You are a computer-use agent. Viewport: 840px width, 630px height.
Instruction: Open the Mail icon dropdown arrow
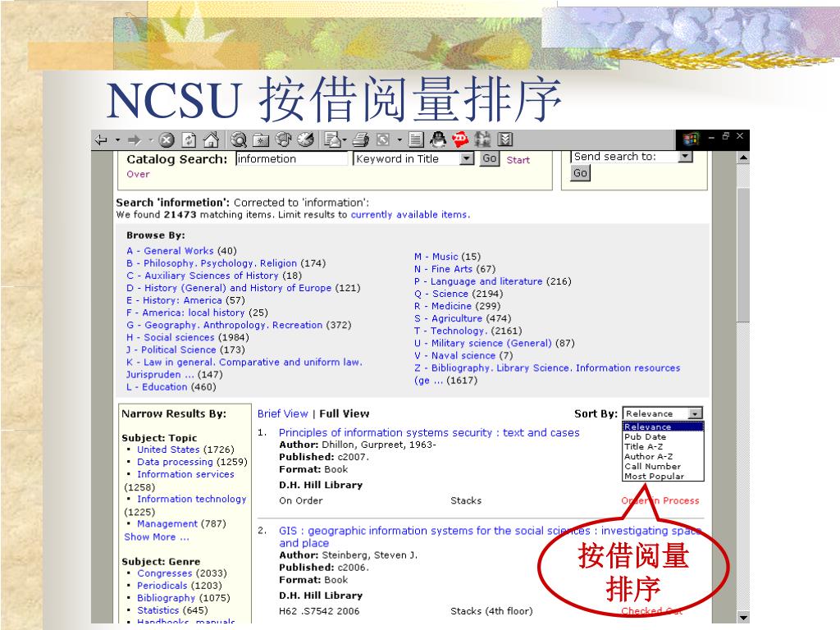click(345, 140)
